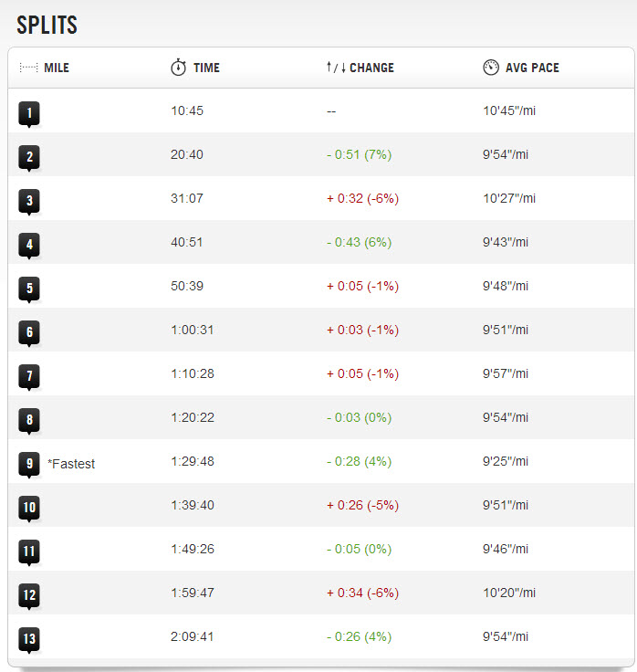Select the 1:00:31 time on mile 6

click(193, 330)
